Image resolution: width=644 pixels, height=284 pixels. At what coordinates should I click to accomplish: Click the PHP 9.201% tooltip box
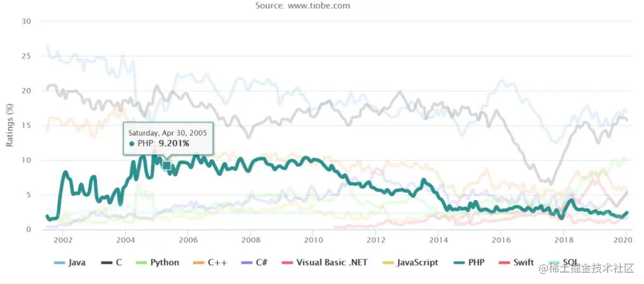click(168, 138)
